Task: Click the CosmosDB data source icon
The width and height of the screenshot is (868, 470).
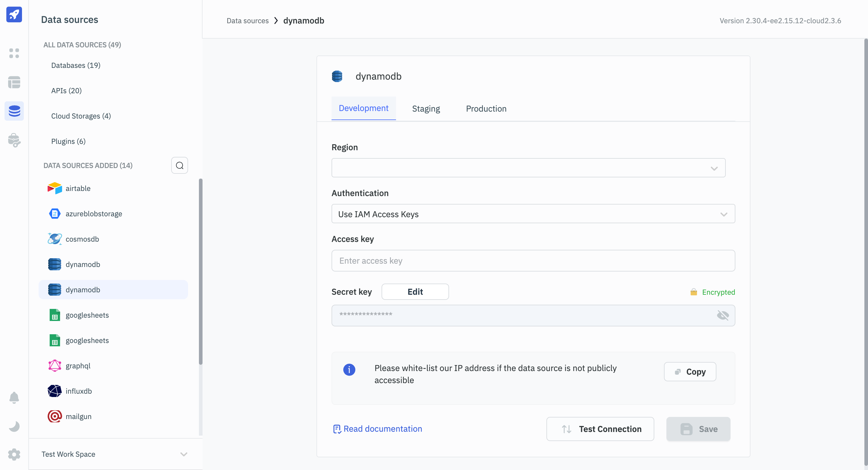Action: click(x=55, y=239)
